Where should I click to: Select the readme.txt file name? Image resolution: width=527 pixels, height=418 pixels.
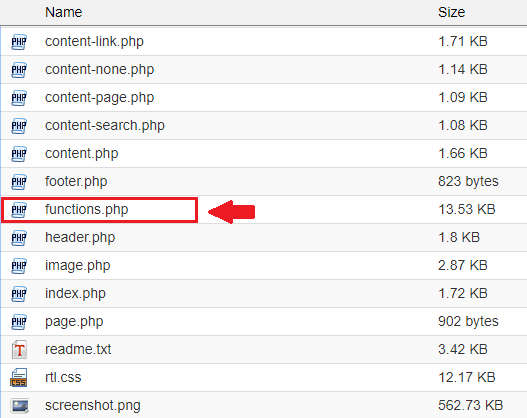click(78, 349)
